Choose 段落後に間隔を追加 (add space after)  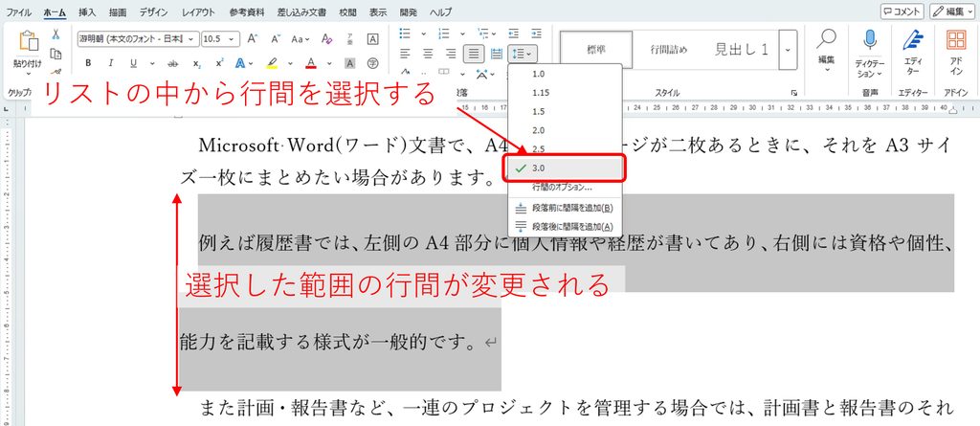[566, 227]
